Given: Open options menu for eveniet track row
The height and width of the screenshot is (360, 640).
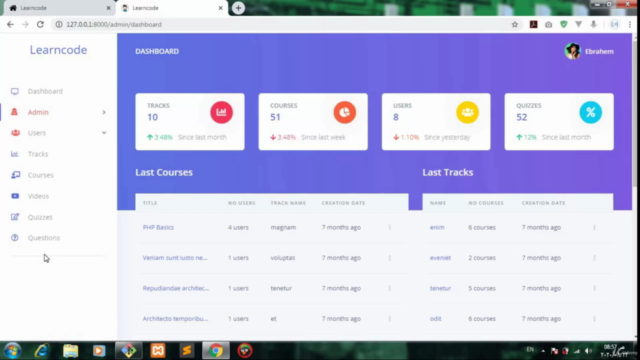Looking at the screenshot, I should point(594,258).
